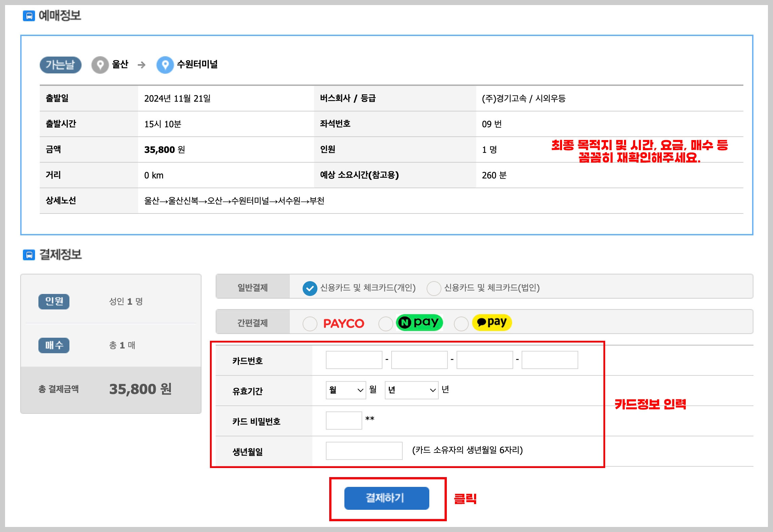Click the location pin icon beside 울산
This screenshot has height=532, width=773.
[99, 64]
